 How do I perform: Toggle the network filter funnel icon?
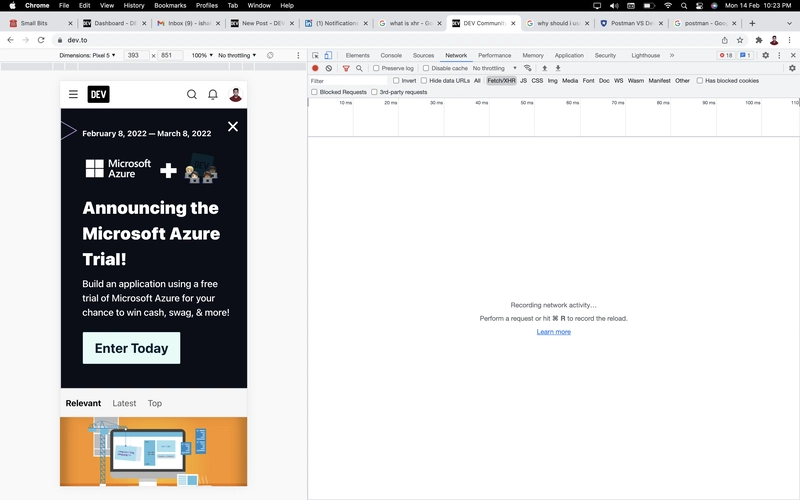346,68
